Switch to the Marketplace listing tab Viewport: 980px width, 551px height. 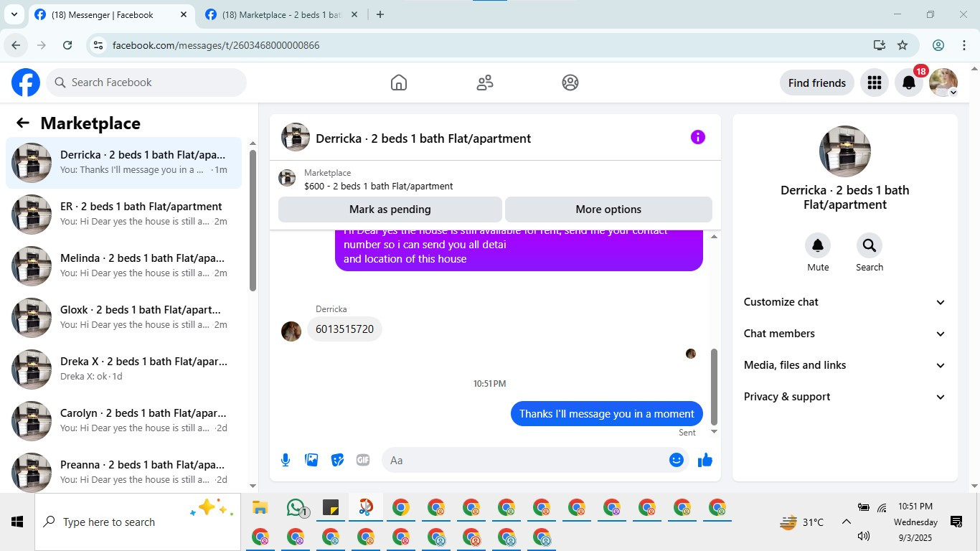pyautogui.click(x=281, y=14)
